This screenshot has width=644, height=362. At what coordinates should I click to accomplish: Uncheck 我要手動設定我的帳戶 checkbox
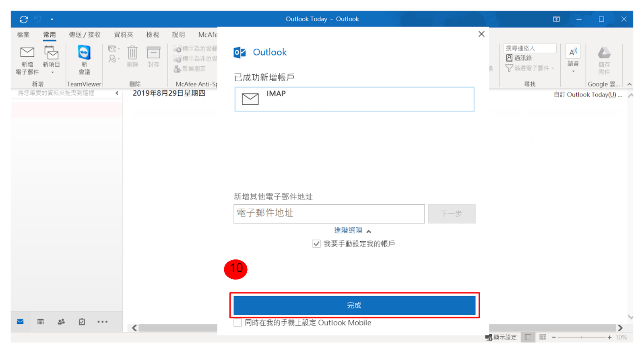tap(316, 244)
